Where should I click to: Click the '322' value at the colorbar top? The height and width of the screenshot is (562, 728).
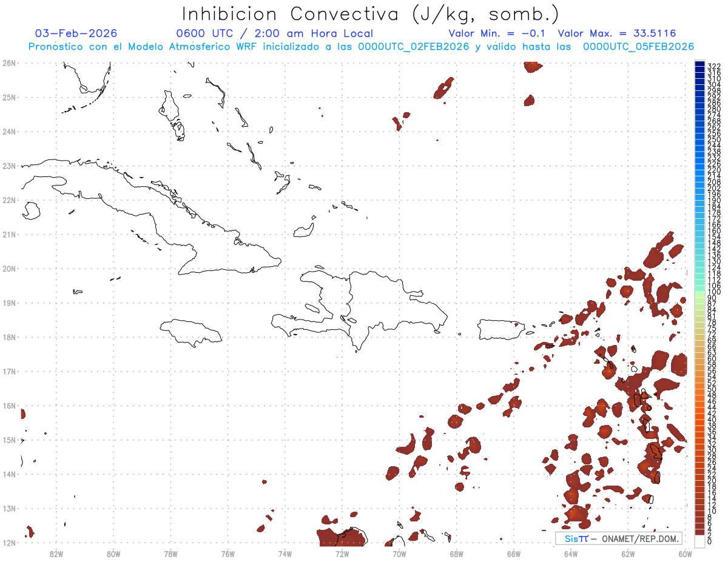(713, 65)
